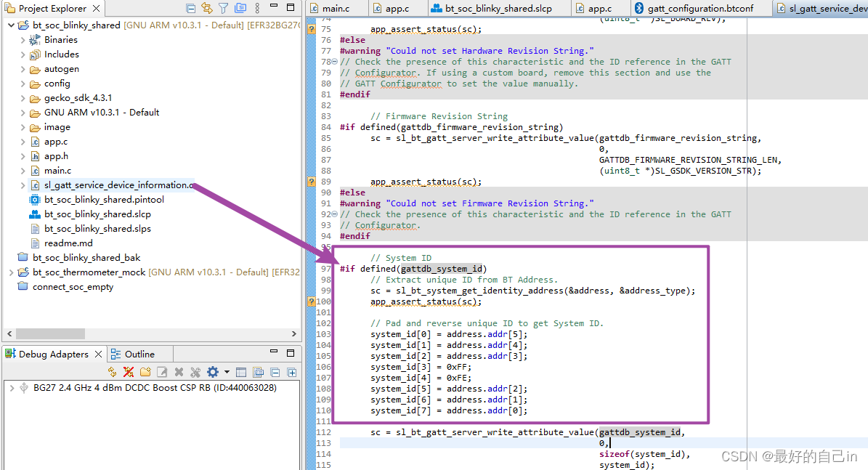Click the new folder icon in Debug Adapters
Screen dimensions: 868x470
[x=145, y=372]
